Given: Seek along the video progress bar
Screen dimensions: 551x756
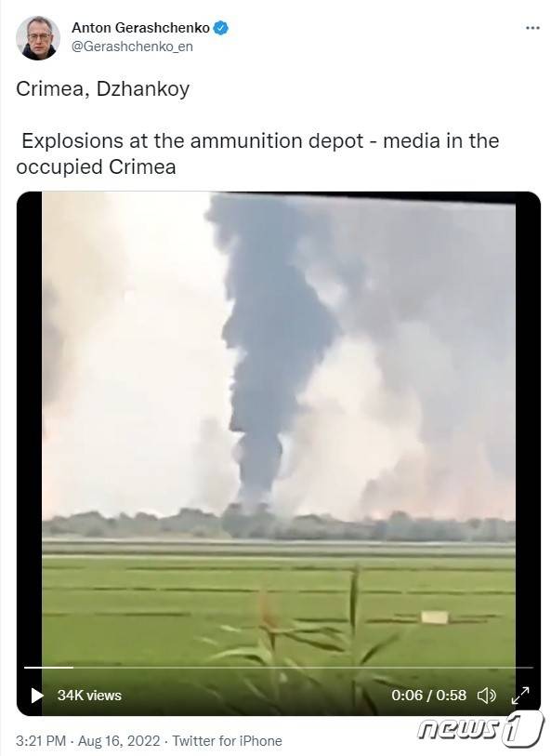Looking at the screenshot, I should pos(279,668).
